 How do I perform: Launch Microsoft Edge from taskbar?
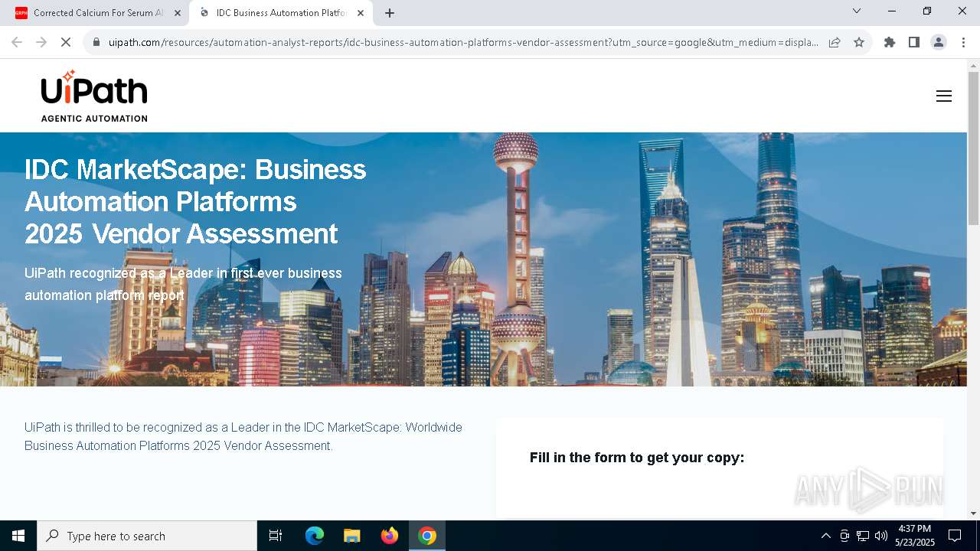[315, 536]
